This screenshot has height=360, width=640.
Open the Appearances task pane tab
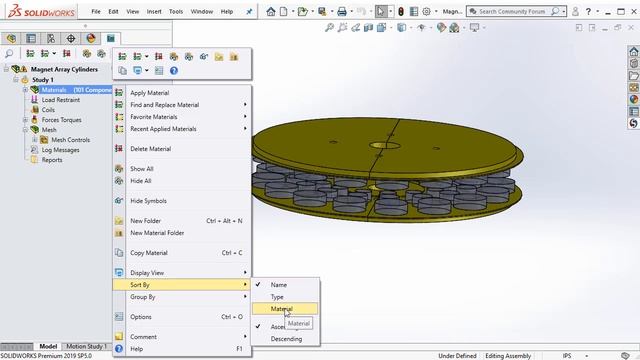tap(633, 99)
